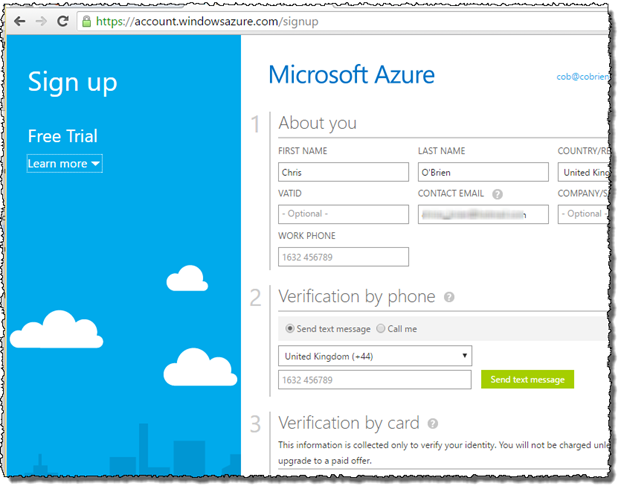Click the CONTACT EMAIL field label

[450, 193]
